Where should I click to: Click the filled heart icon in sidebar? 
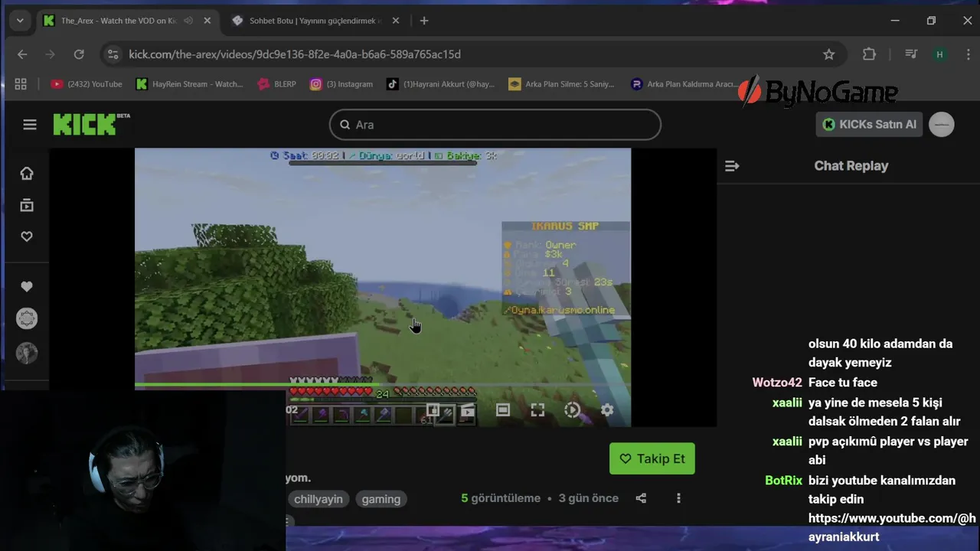point(27,286)
